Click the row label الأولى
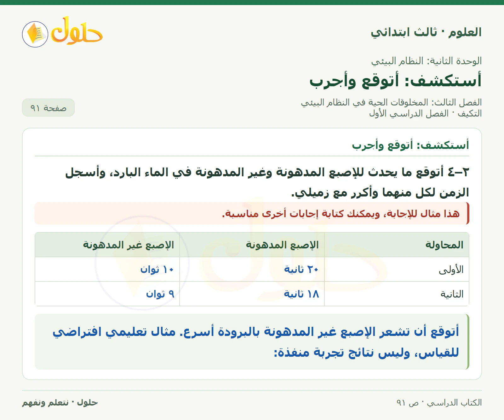 451,270
